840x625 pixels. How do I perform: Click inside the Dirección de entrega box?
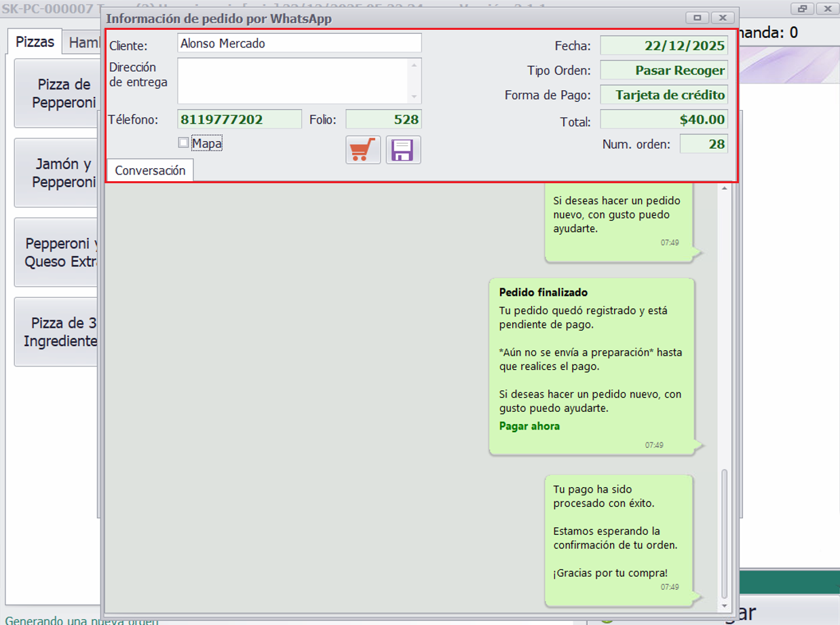tap(292, 80)
